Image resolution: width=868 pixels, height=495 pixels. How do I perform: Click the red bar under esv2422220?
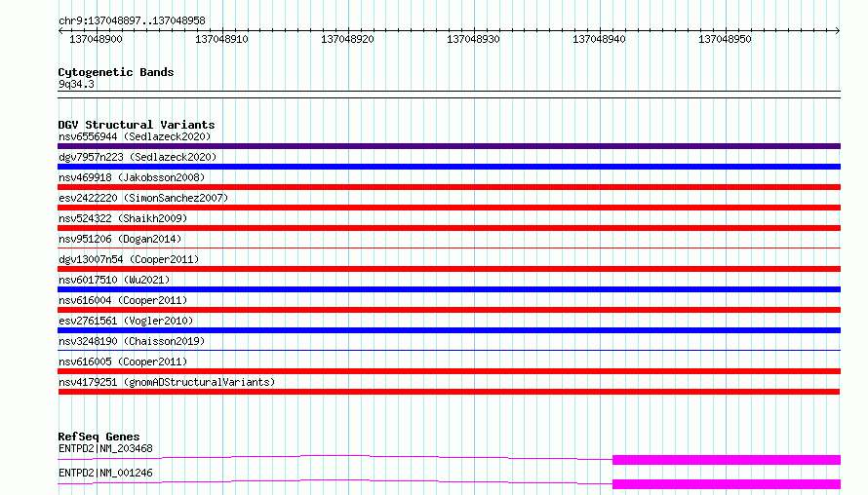449,208
